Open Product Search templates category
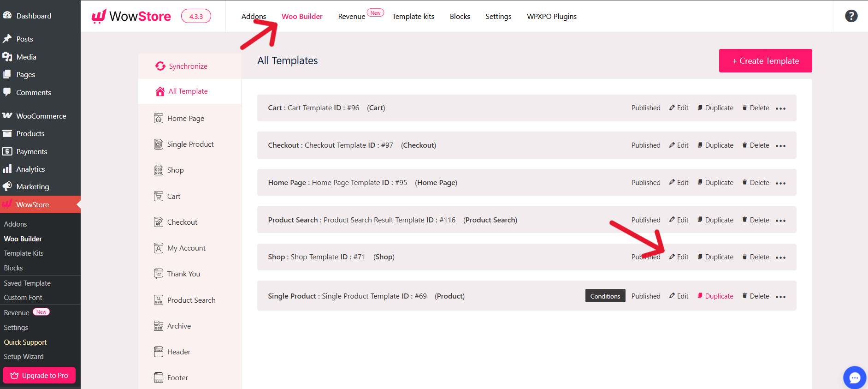The width and height of the screenshot is (868, 389). click(x=184, y=300)
